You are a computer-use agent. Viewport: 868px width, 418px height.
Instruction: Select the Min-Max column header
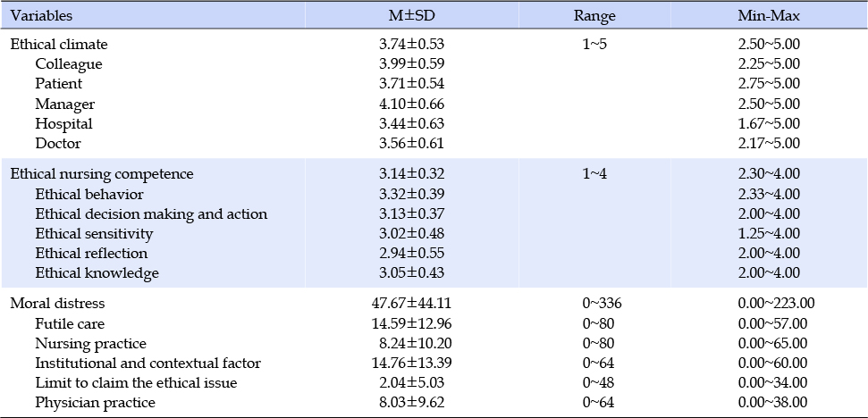769,16
